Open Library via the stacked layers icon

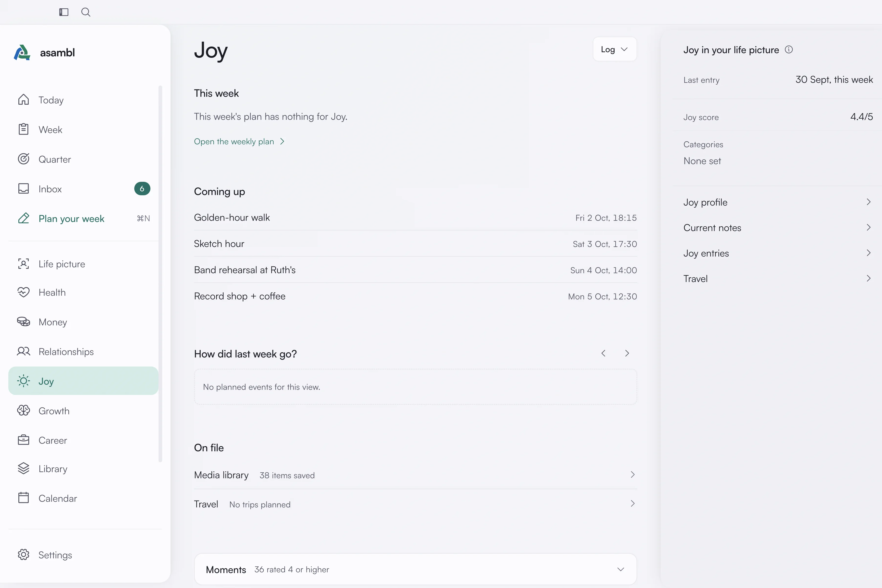point(24,468)
